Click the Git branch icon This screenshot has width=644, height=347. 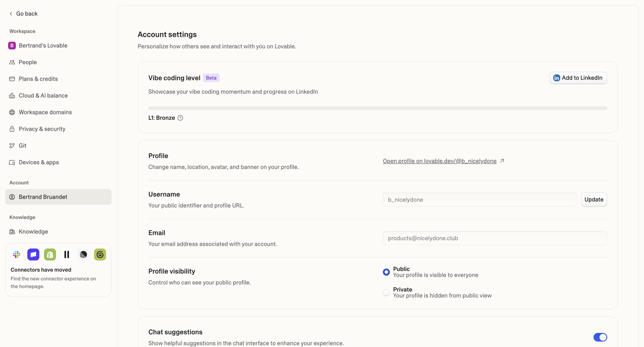coord(12,145)
